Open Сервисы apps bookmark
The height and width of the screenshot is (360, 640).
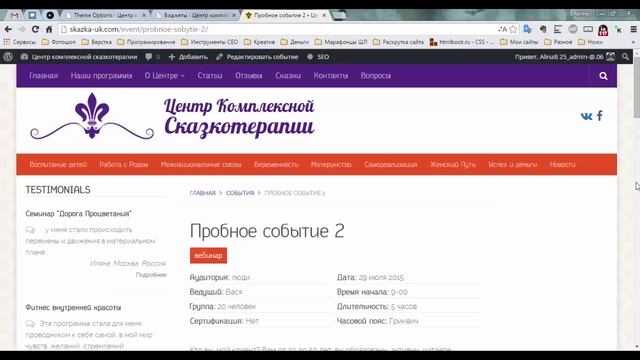click(x=20, y=42)
